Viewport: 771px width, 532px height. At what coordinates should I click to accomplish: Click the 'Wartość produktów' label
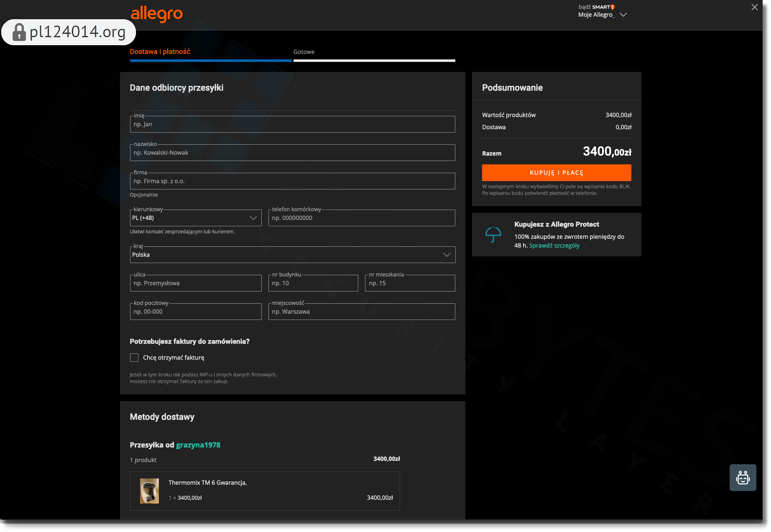coord(509,115)
